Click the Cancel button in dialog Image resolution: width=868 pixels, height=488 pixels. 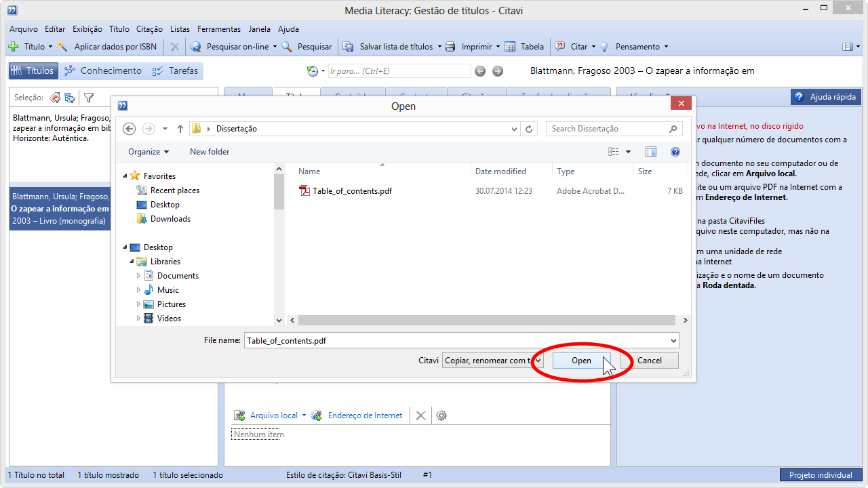coord(649,361)
